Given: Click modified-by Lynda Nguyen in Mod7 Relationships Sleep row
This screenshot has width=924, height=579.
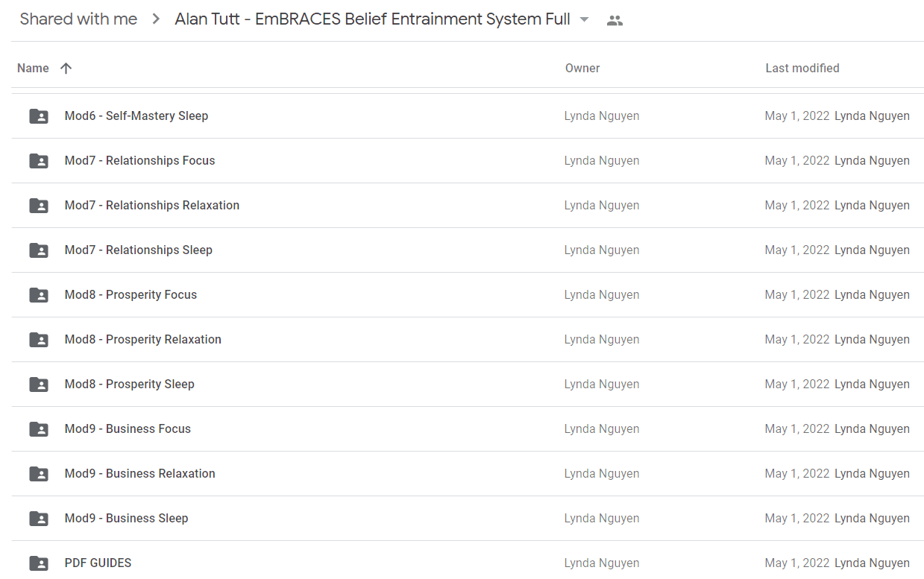Looking at the screenshot, I should tap(872, 250).
